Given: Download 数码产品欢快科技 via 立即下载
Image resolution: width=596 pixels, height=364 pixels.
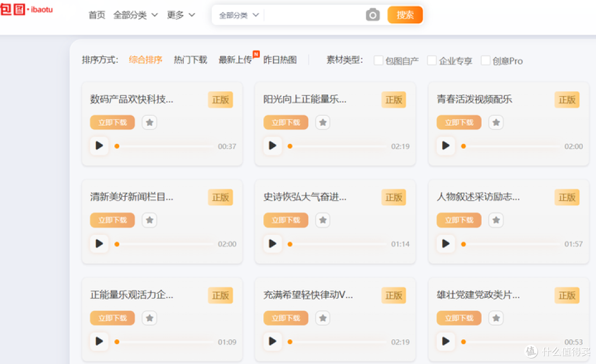Looking at the screenshot, I should 113,122.
